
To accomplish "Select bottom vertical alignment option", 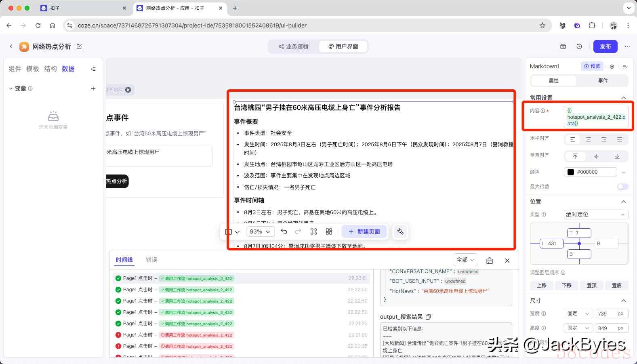I will tap(617, 156).
